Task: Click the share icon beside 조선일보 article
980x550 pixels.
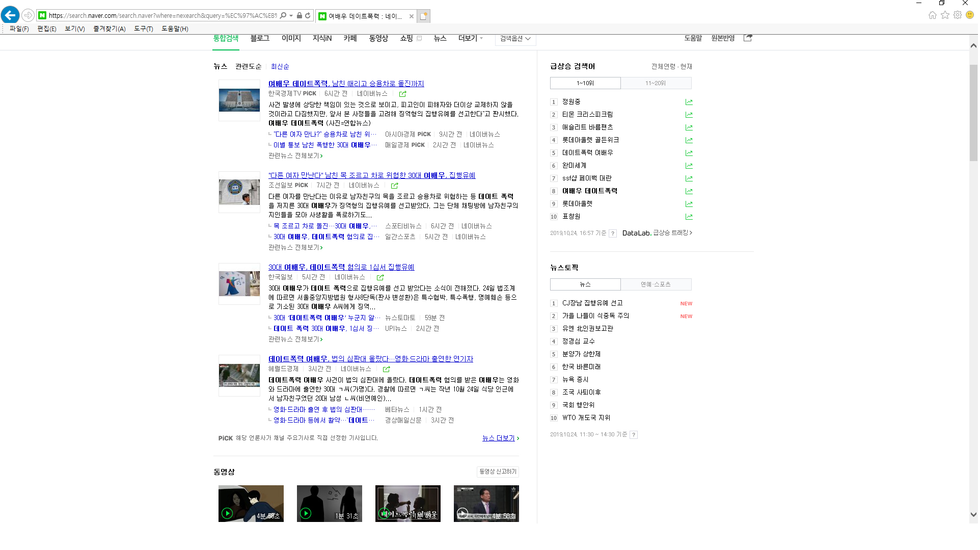Action: (395, 186)
